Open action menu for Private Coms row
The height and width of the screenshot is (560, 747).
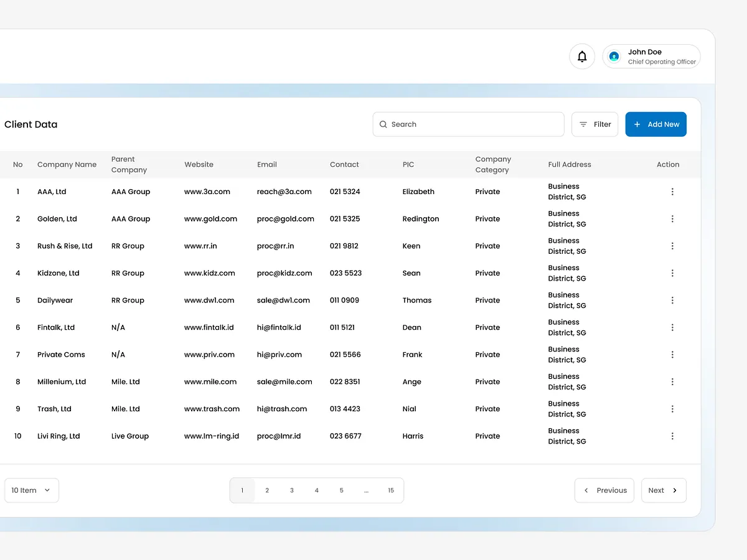pyautogui.click(x=672, y=355)
